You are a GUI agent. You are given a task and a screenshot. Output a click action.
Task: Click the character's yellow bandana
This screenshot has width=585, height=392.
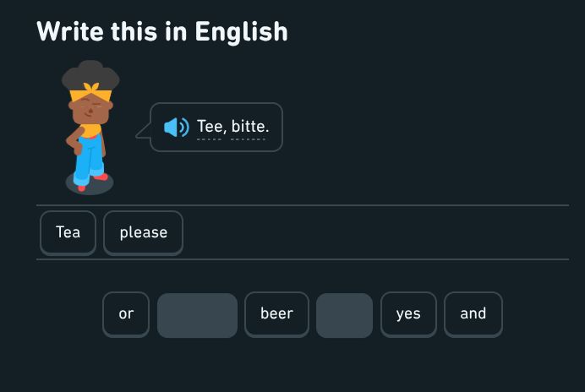[x=90, y=91]
